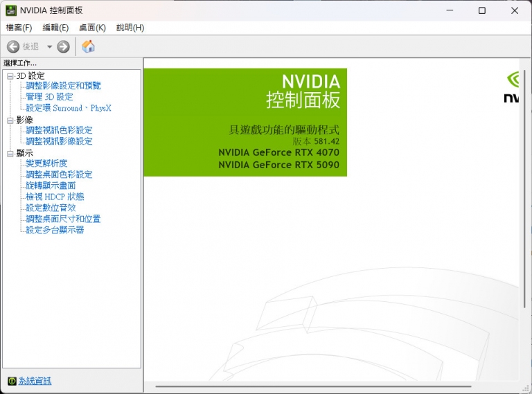532x394 pixels.
Task: Open the 說明(H) menu
Action: point(130,28)
